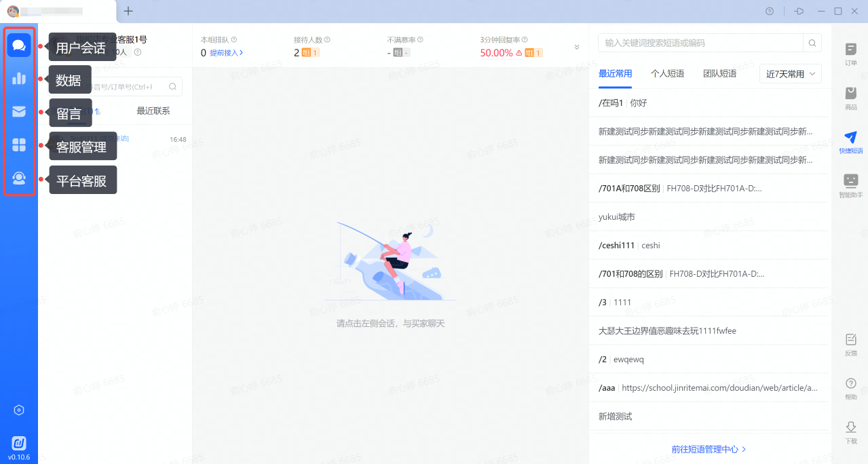Open the 数据 bar chart icon
This screenshot has width=868, height=464.
19,79
